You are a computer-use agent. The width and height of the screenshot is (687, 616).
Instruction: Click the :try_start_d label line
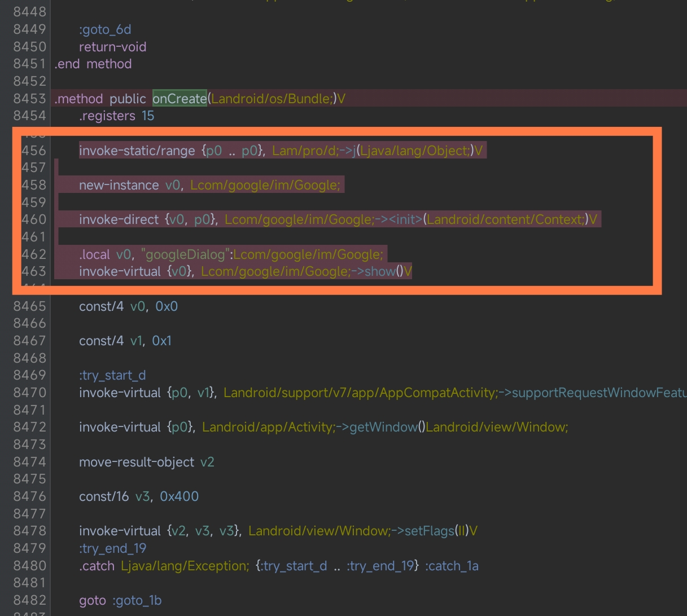tap(112, 375)
